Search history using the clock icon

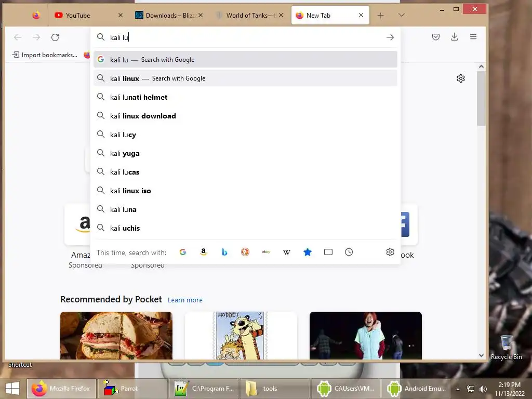(349, 252)
